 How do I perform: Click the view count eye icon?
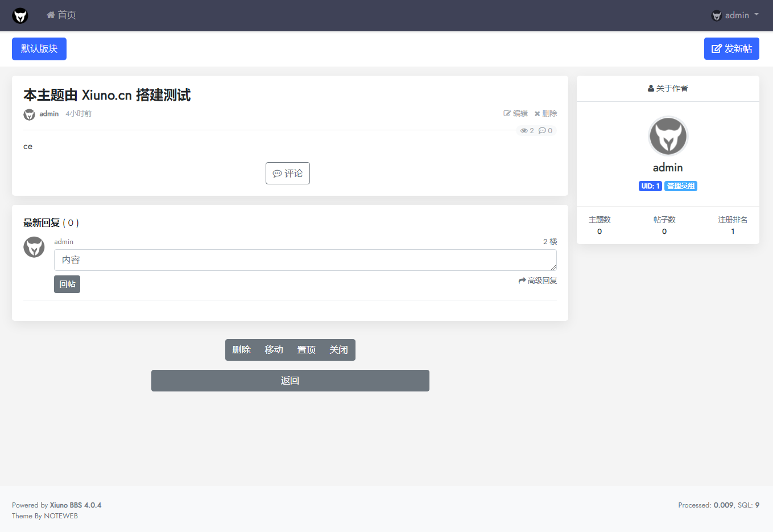click(524, 131)
